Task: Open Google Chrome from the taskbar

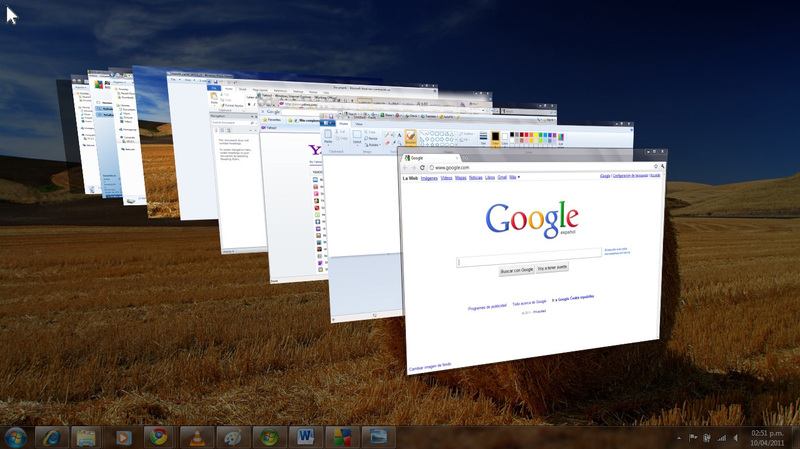Action: pos(158,437)
